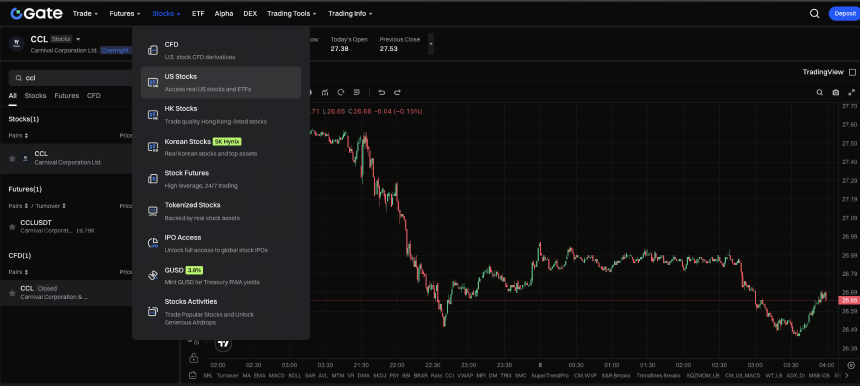Switch to the Stocks filter tab
Viewport: 860px width, 386px height.
click(35, 95)
